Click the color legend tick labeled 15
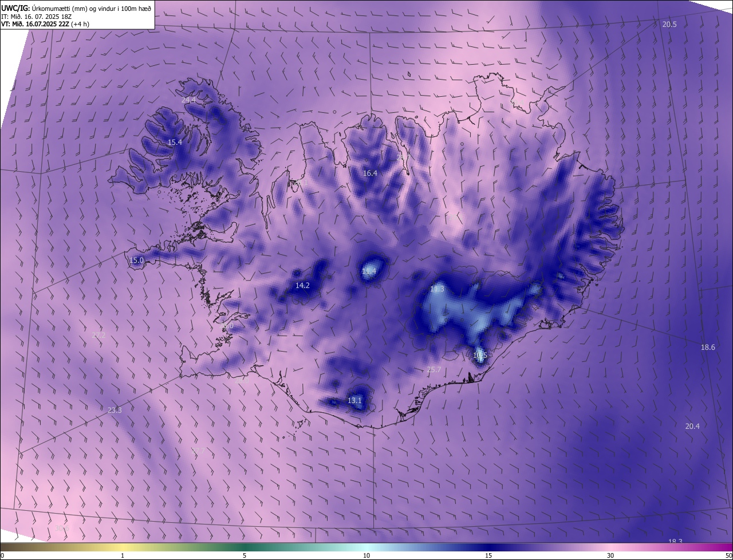Screen dimensions: 733x560 tap(488, 555)
